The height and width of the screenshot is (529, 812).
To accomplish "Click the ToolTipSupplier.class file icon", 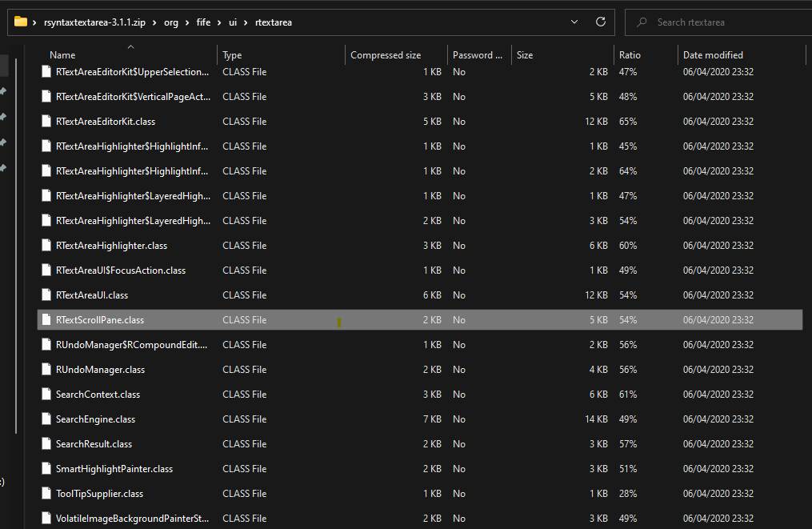I will click(x=46, y=493).
